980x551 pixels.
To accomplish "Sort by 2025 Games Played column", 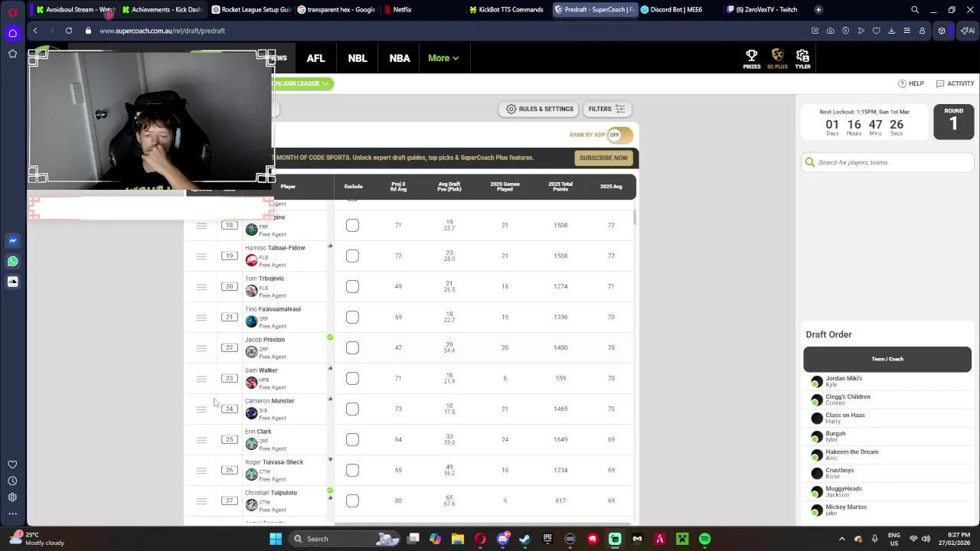I will tap(505, 186).
